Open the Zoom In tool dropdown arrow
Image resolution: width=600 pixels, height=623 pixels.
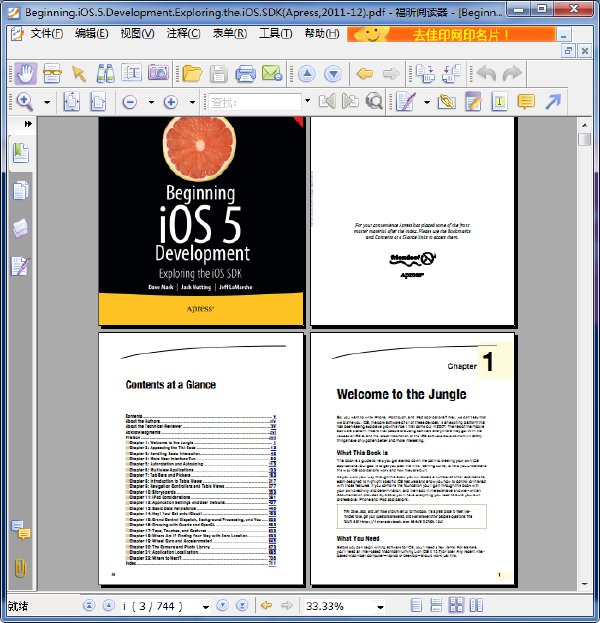click(47, 102)
